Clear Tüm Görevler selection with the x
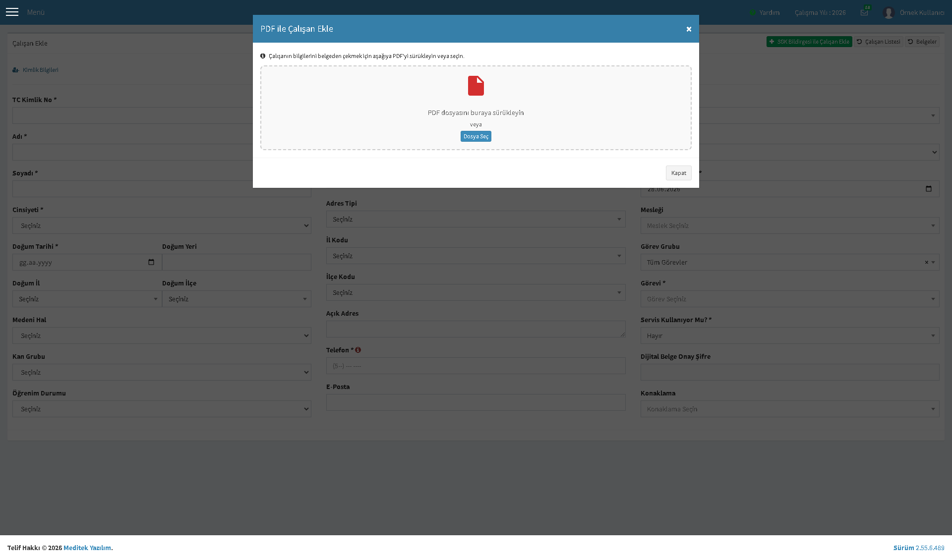 pyautogui.click(x=926, y=262)
